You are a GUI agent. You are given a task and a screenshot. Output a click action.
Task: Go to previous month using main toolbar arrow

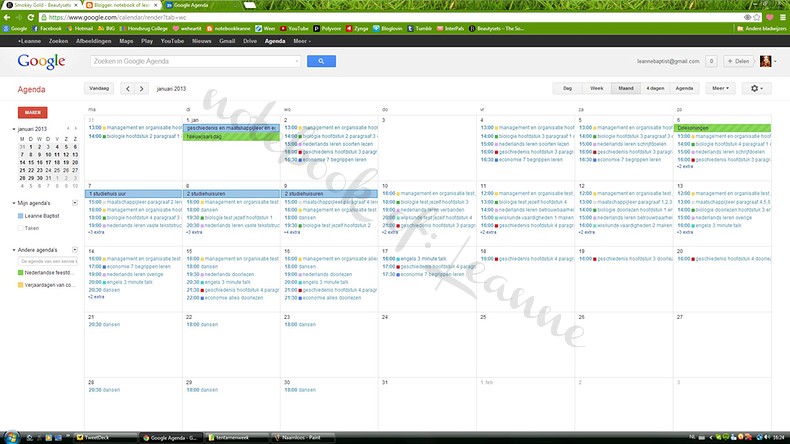click(128, 89)
